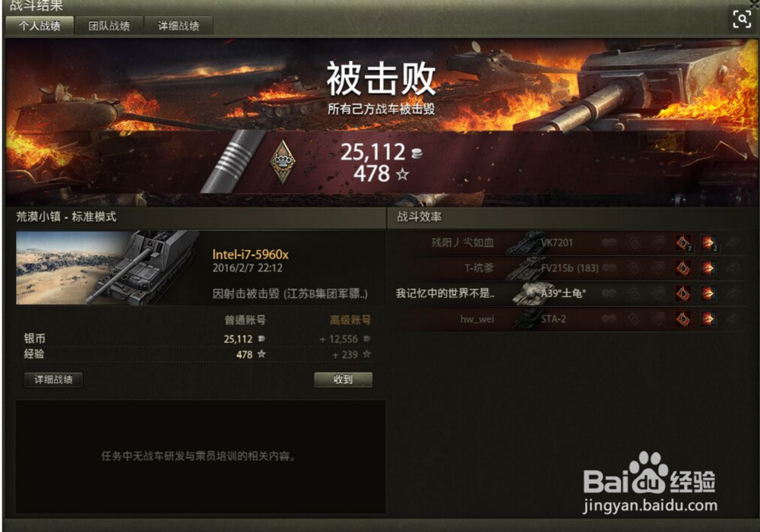Click the 收到 button
This screenshot has height=532, width=760.
click(x=344, y=379)
